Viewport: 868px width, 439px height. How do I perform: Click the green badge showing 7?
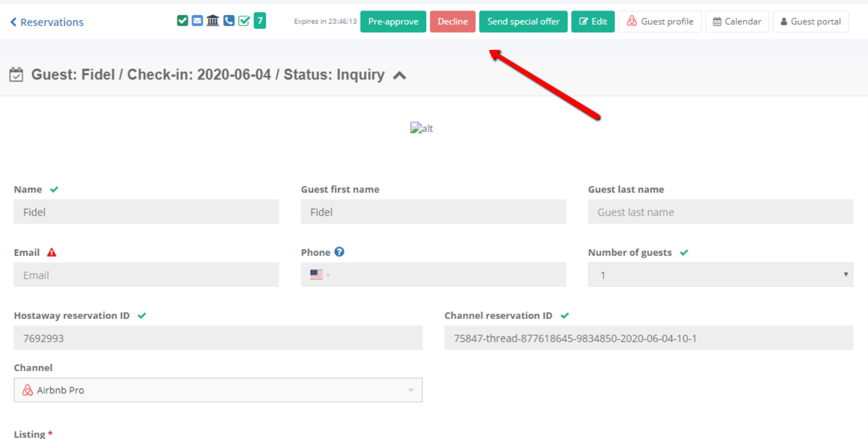260,21
